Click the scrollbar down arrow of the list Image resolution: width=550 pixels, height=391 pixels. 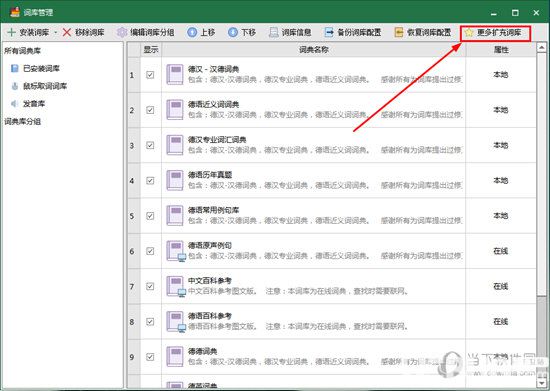(x=542, y=383)
